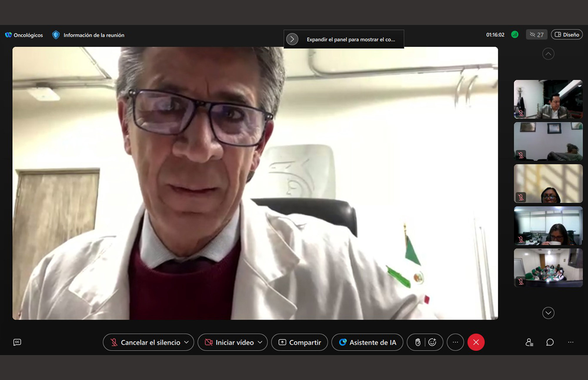588x380 pixels.
Task: Click the shield meeting info icon
Action: 56,35
